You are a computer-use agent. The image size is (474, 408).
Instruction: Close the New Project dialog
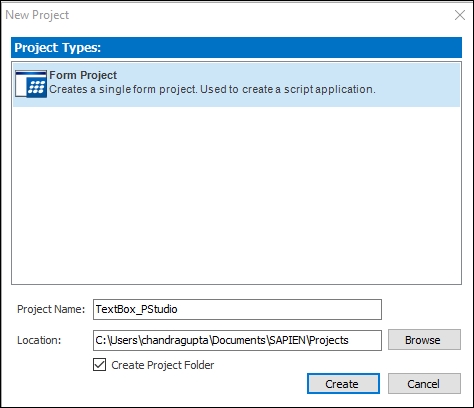point(460,15)
